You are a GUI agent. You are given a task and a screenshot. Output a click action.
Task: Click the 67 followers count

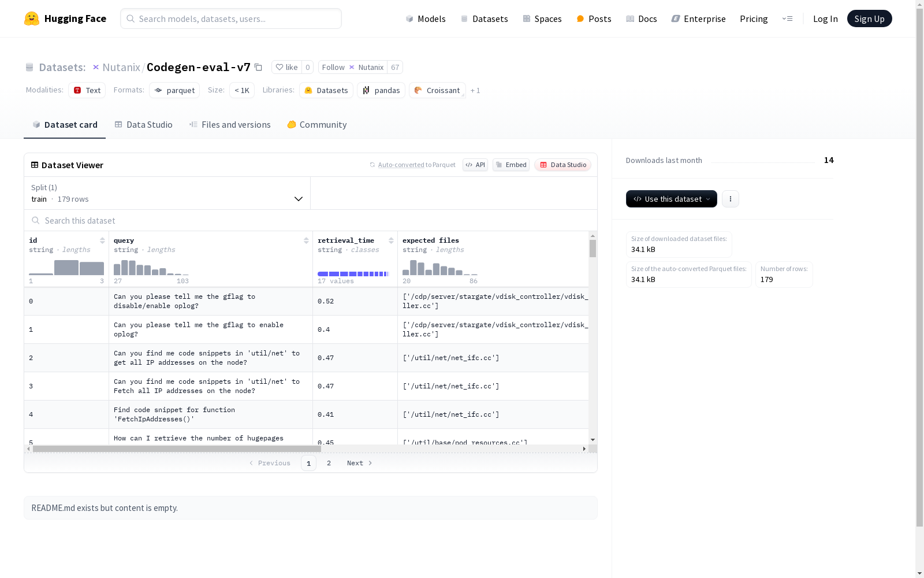[x=395, y=67]
